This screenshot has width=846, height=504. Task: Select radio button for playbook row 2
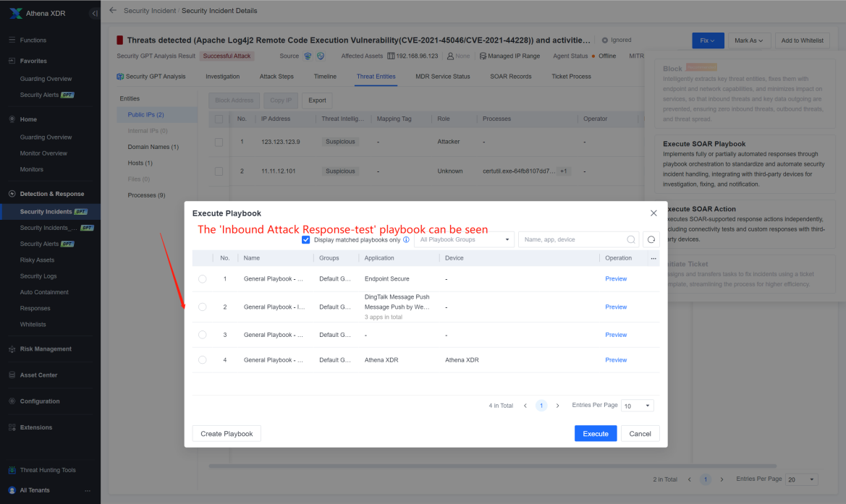202,307
